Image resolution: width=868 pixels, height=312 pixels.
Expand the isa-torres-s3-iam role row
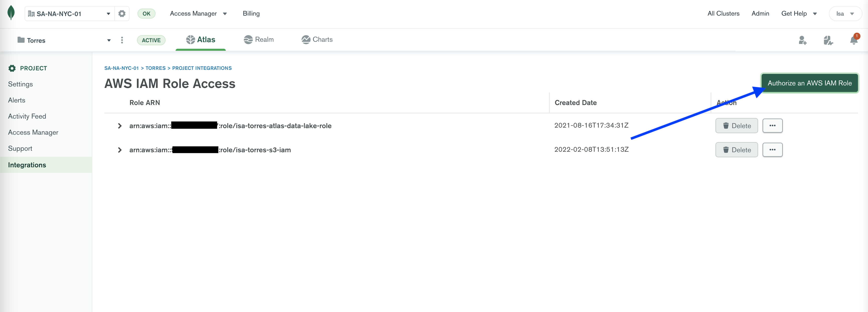pos(120,150)
